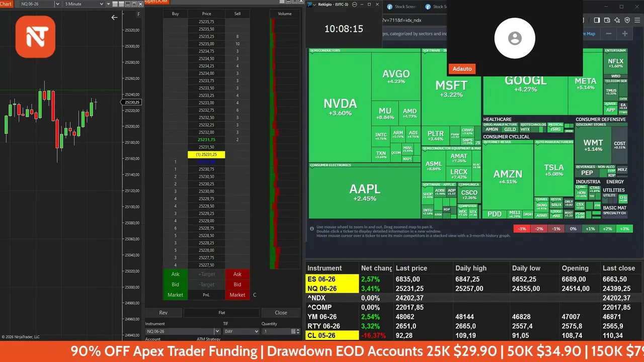Viewport: 644px width, 362px height.
Task: Click the green Buy Market button
Action: (175, 295)
